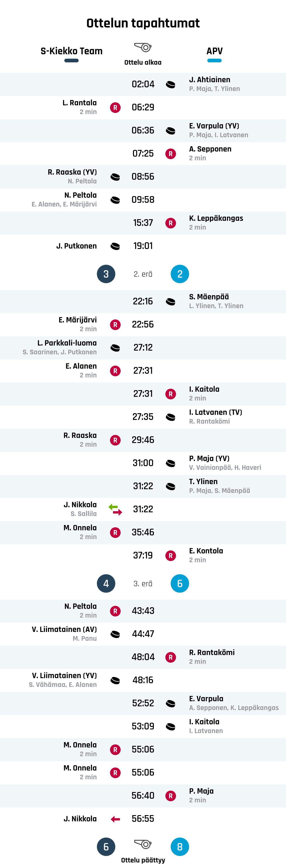The width and height of the screenshot is (286, 868).
Task: Select the APV team name
Action: pyautogui.click(x=214, y=51)
